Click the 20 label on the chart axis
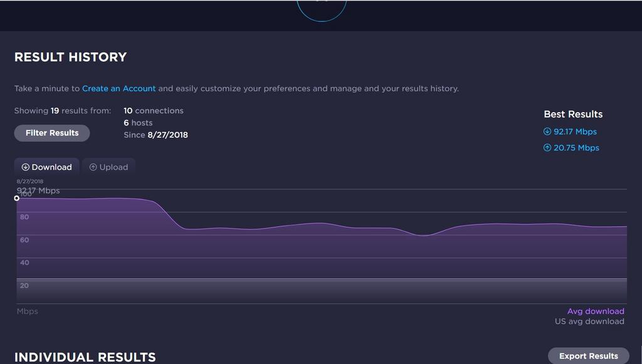 click(x=24, y=286)
